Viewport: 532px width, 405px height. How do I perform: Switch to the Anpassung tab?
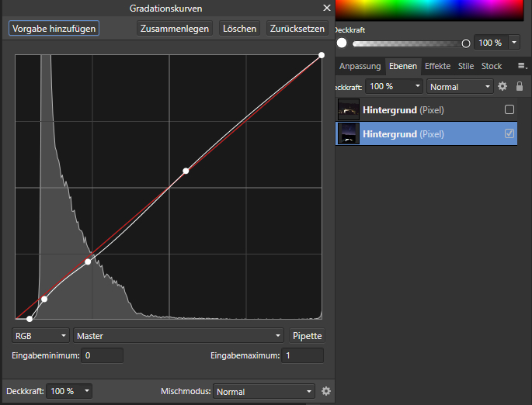360,66
